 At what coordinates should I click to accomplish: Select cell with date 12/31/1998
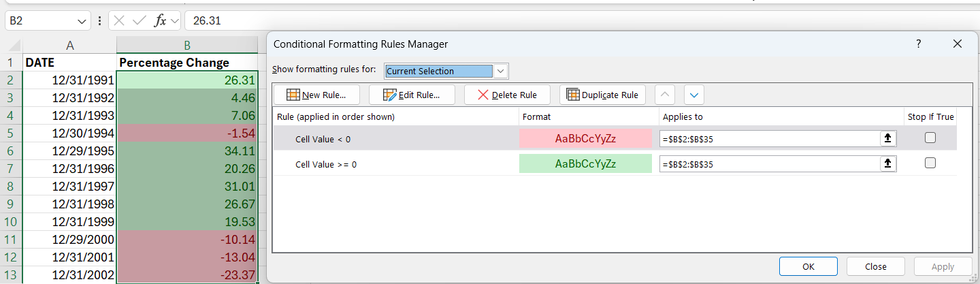[x=69, y=204]
